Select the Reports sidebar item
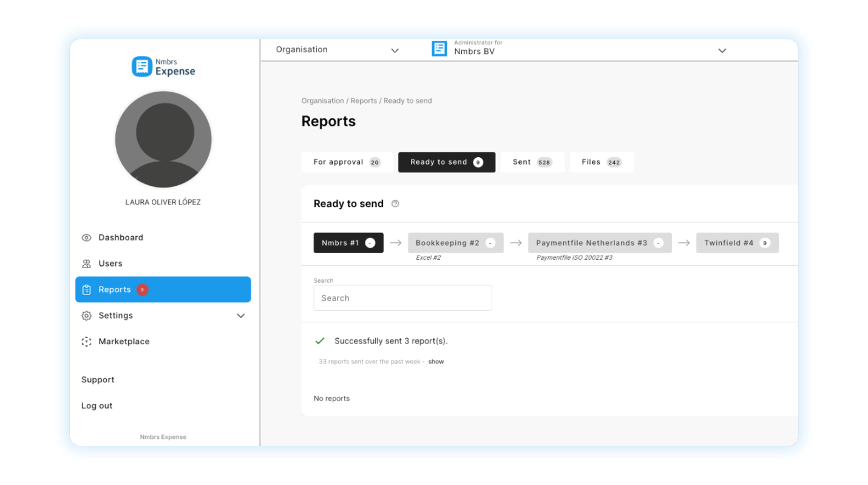Screen dimensions: 868x485 163,290
